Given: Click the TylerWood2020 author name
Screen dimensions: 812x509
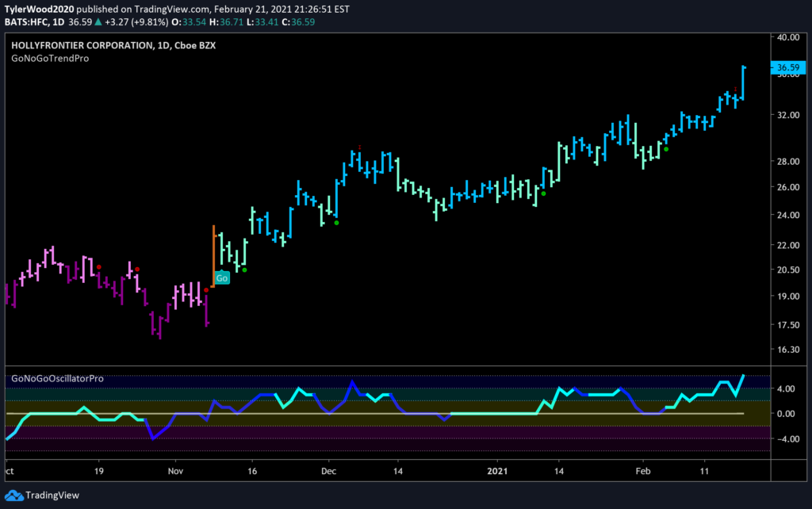Looking at the screenshot, I should coord(39,10).
